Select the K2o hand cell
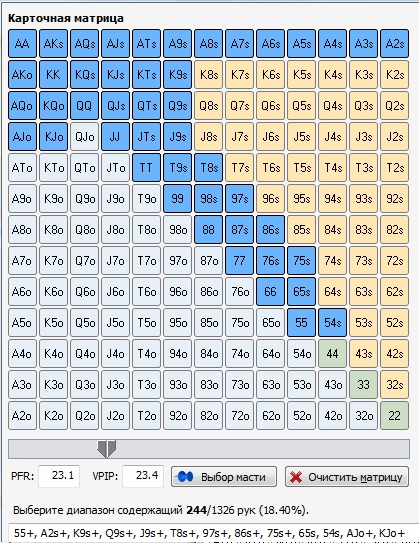 click(53, 416)
